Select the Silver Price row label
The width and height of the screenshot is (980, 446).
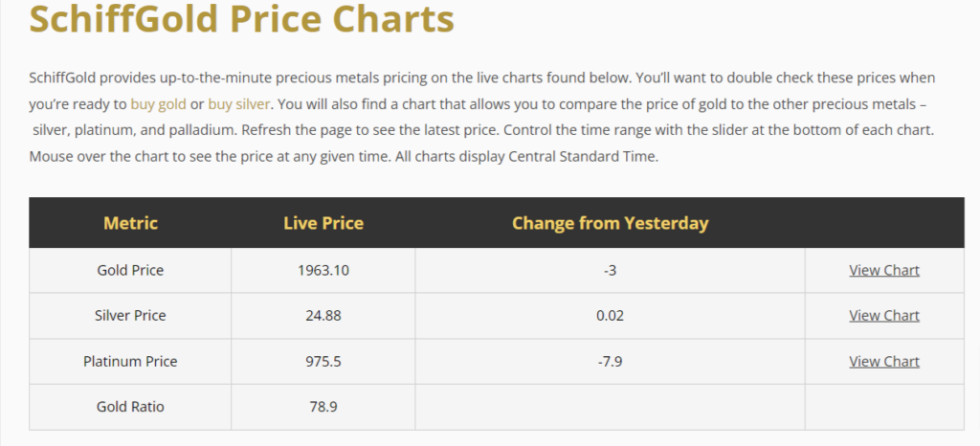[130, 315]
